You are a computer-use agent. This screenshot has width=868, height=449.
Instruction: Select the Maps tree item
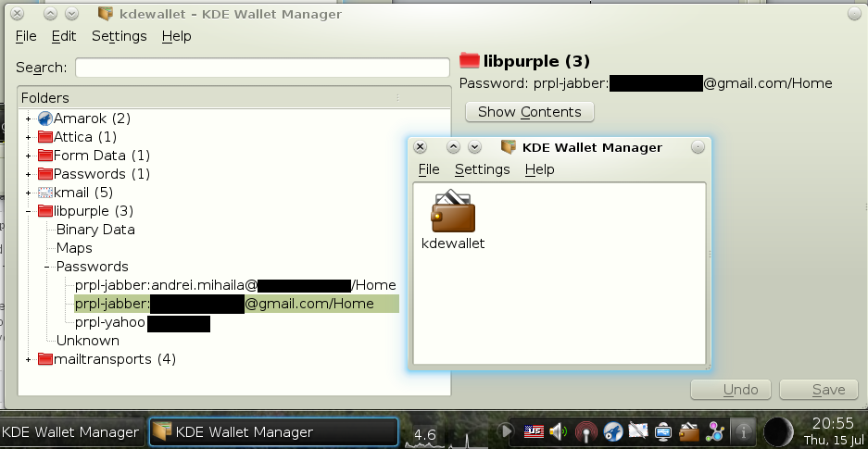[74, 248]
